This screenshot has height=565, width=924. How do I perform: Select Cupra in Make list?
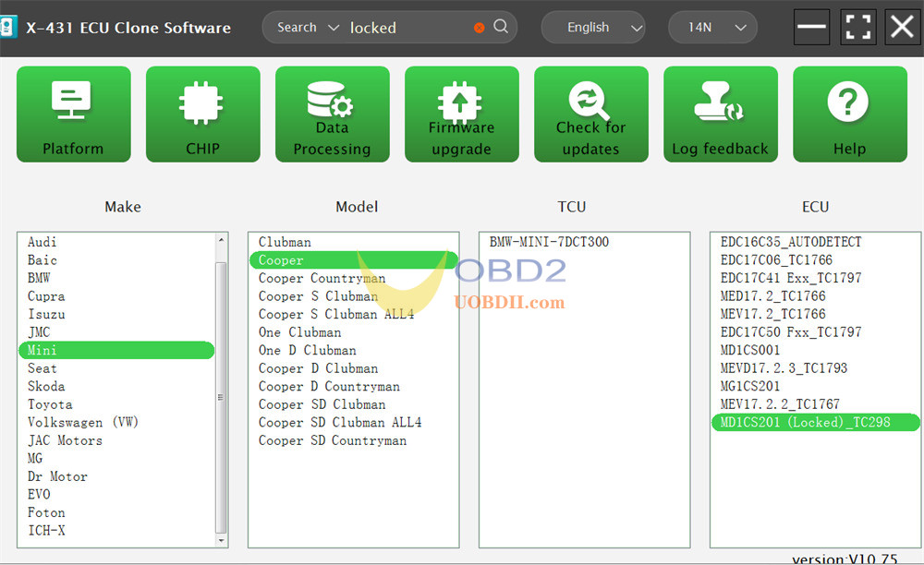pos(116,296)
